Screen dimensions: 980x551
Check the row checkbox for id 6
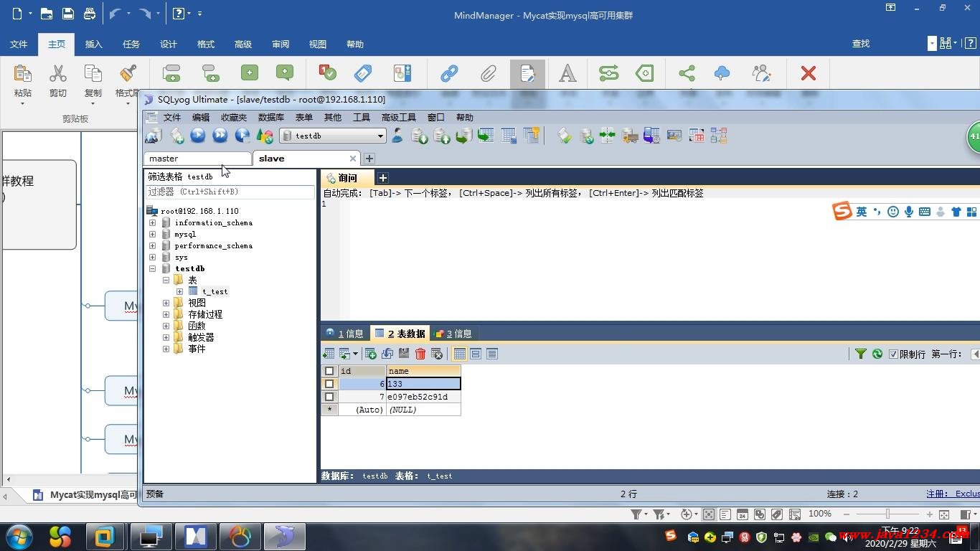(329, 384)
